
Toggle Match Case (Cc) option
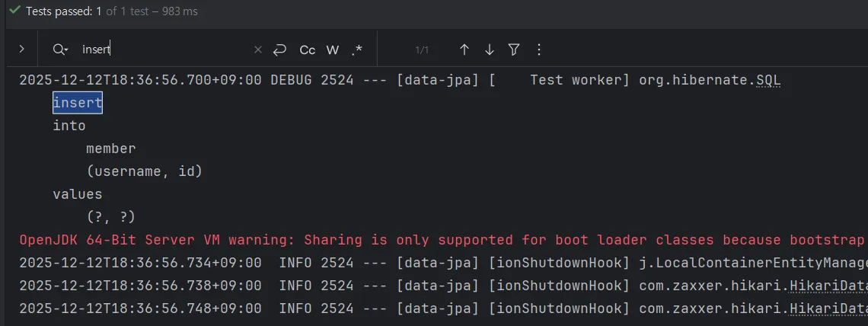point(308,50)
